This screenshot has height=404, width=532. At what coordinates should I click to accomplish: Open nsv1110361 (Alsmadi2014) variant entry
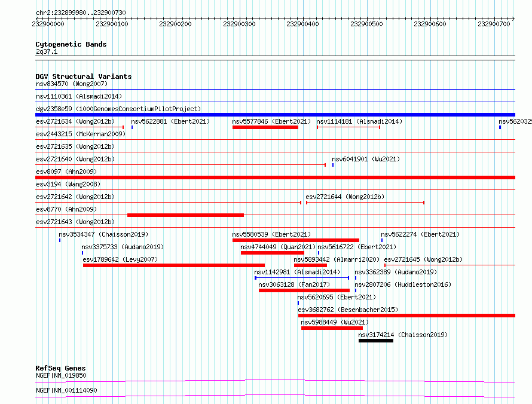click(79, 96)
